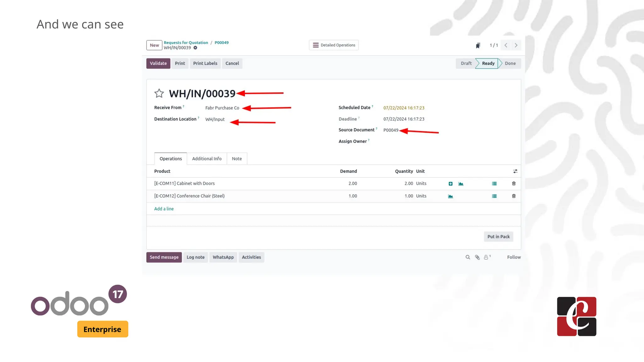Screen dimensions: 644x362
Task: Switch to the Additional Info tab
Action: [x=207, y=159]
